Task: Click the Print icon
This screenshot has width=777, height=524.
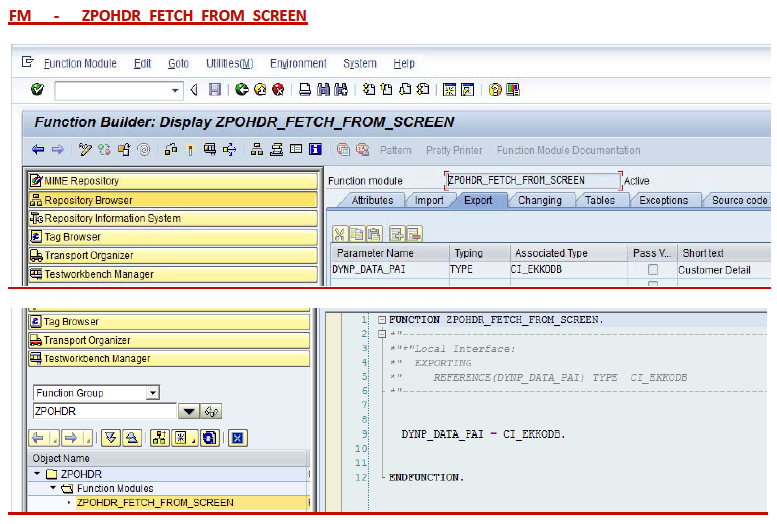Action: point(305,90)
